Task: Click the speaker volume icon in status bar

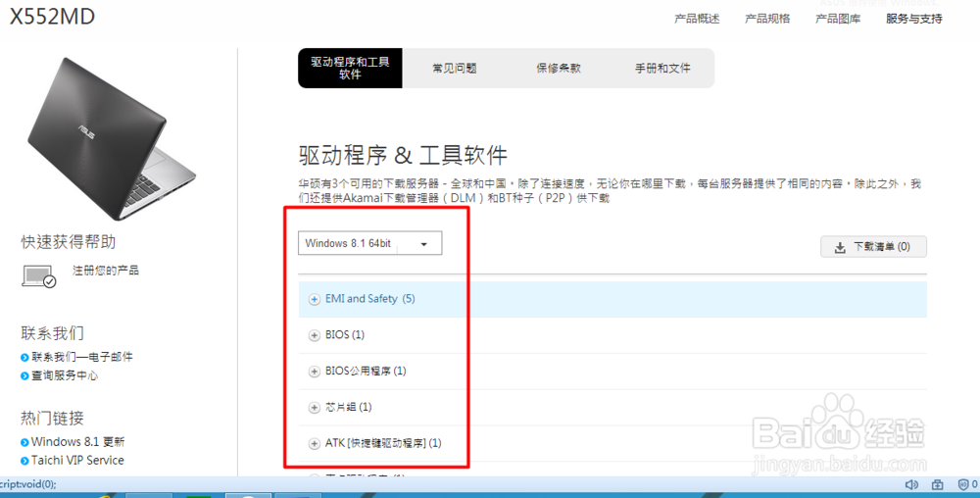Action: coord(911,484)
